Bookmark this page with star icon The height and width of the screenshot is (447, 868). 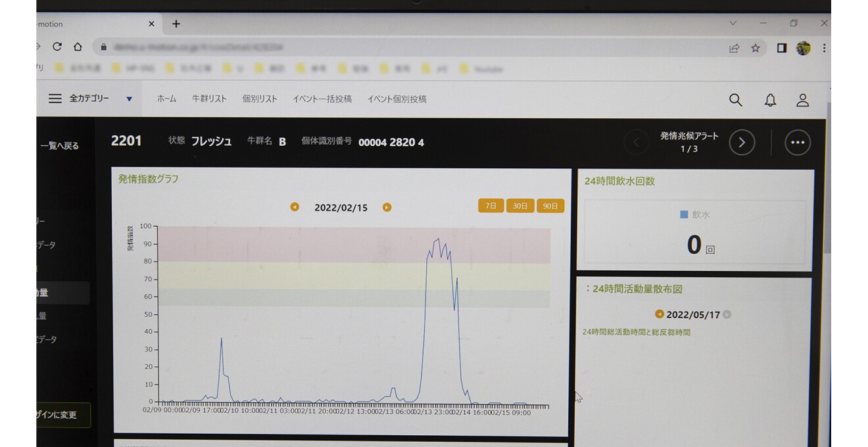pyautogui.click(x=756, y=48)
